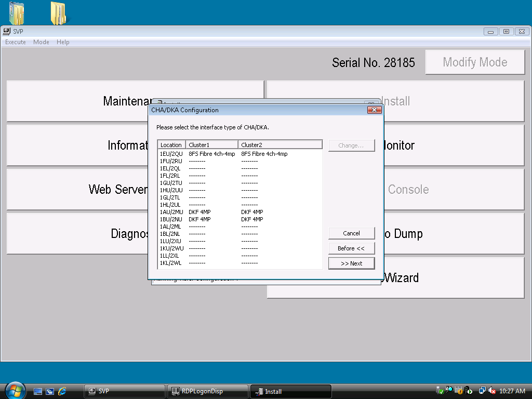Open the plain folder on desktop

pos(58,13)
